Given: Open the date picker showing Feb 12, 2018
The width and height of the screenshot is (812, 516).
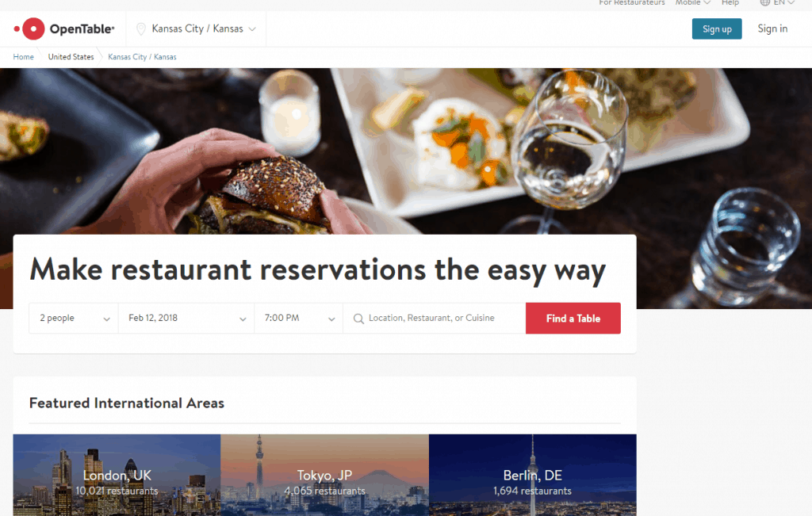Looking at the screenshot, I should (x=186, y=319).
